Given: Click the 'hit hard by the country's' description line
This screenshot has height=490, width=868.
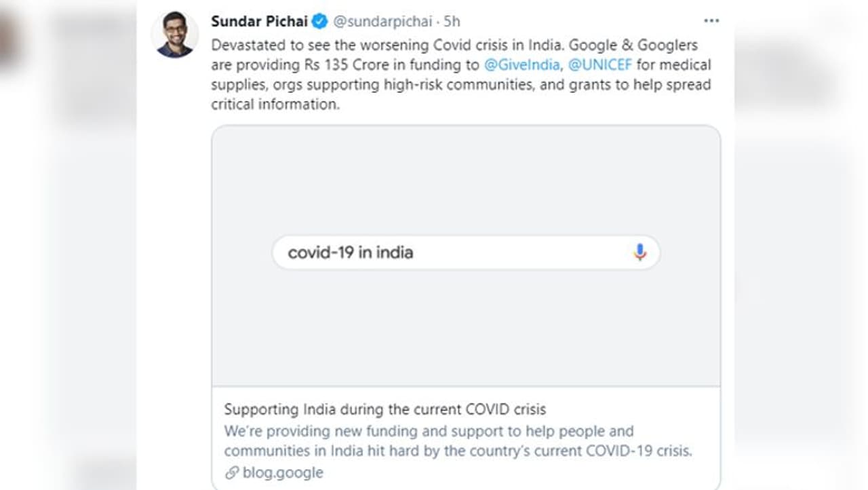Looking at the screenshot, I should click(x=458, y=451).
